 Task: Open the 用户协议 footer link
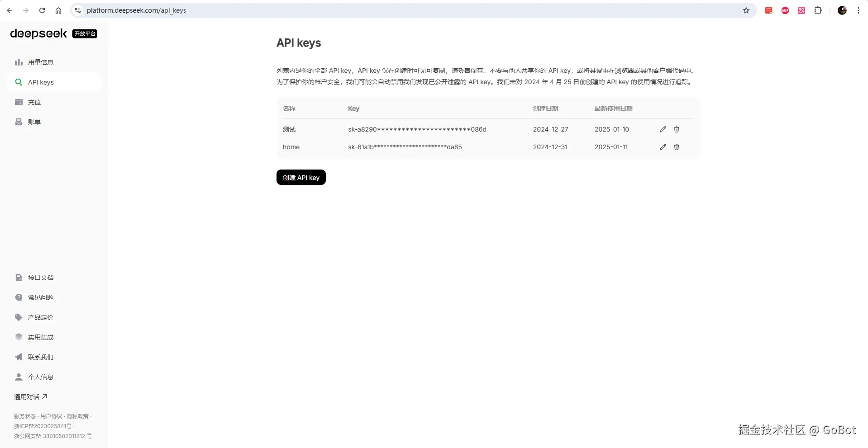[51, 416]
